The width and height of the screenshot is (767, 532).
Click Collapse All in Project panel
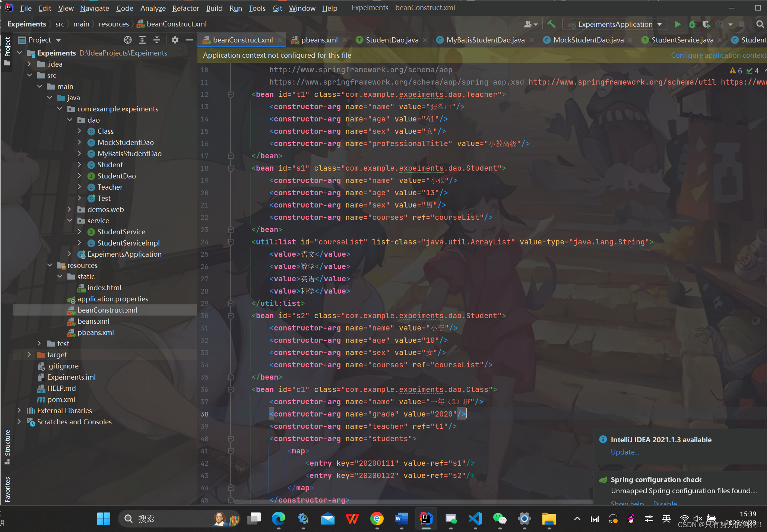click(x=157, y=40)
